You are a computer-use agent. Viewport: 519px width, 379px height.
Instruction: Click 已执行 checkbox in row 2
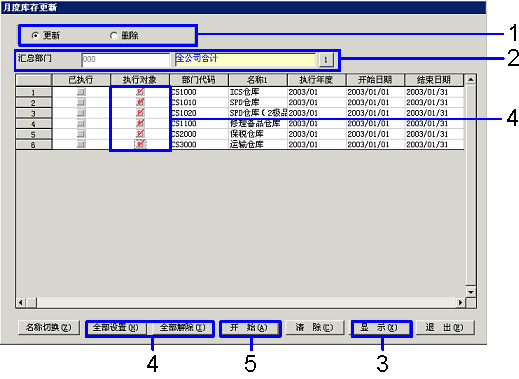tap(81, 102)
